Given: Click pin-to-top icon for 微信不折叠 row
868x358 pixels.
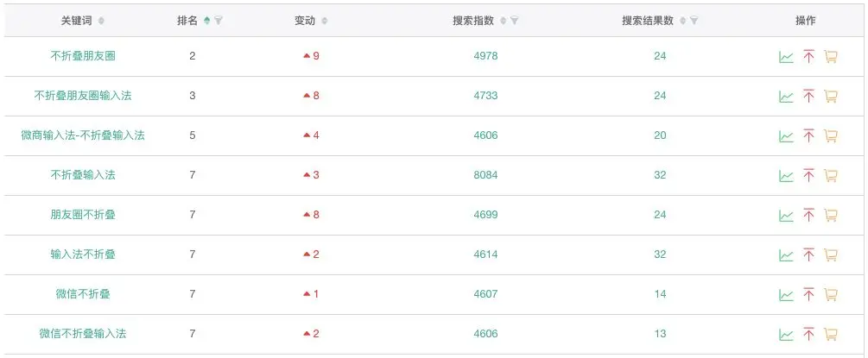Looking at the screenshot, I should click(x=808, y=294).
